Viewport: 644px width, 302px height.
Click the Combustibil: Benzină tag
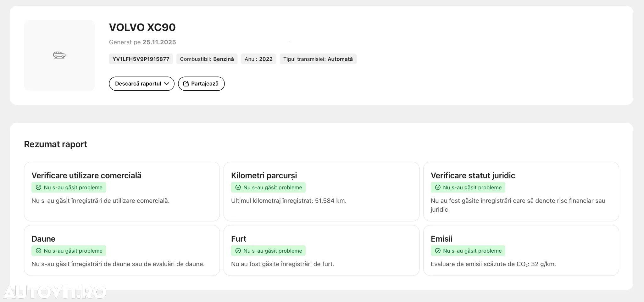[x=207, y=59]
